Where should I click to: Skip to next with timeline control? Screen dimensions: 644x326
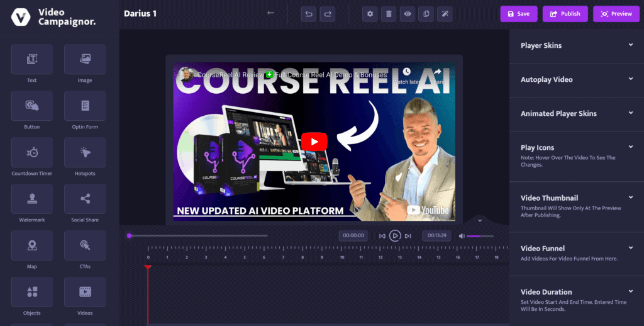coord(408,236)
